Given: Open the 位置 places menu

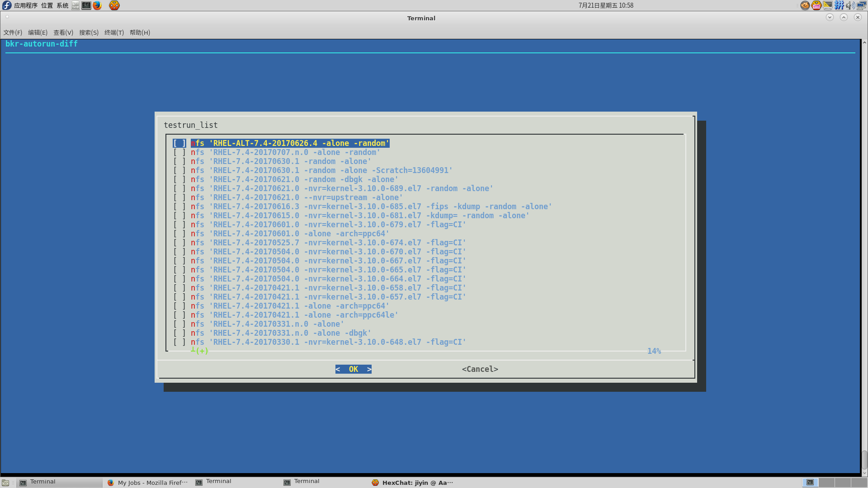Looking at the screenshot, I should pos(47,5).
